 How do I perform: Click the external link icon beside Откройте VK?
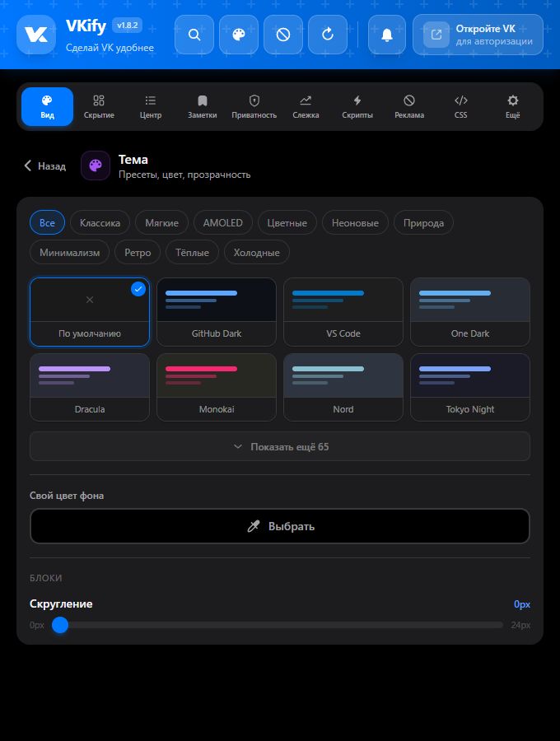pos(436,35)
